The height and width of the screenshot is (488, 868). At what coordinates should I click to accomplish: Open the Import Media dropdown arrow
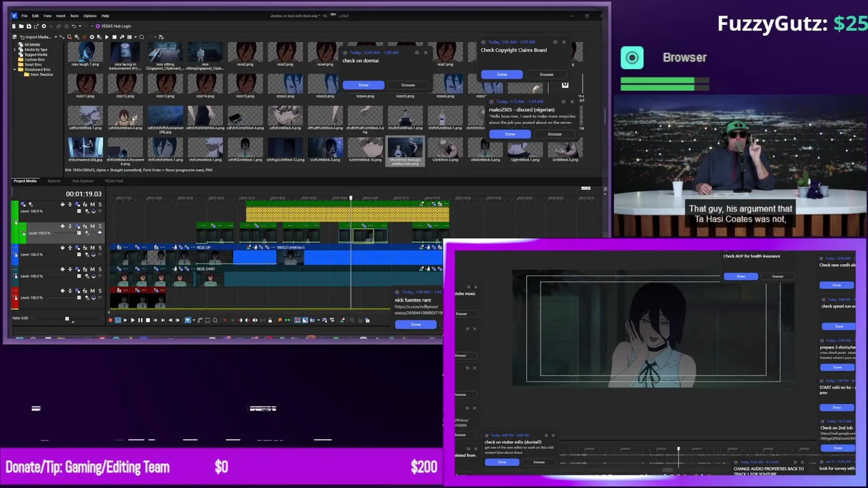pos(56,37)
